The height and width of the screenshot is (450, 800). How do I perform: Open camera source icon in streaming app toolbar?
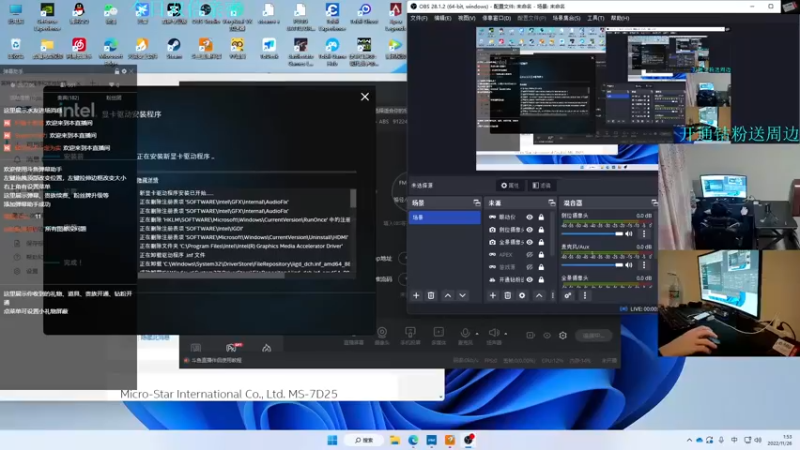click(382, 333)
